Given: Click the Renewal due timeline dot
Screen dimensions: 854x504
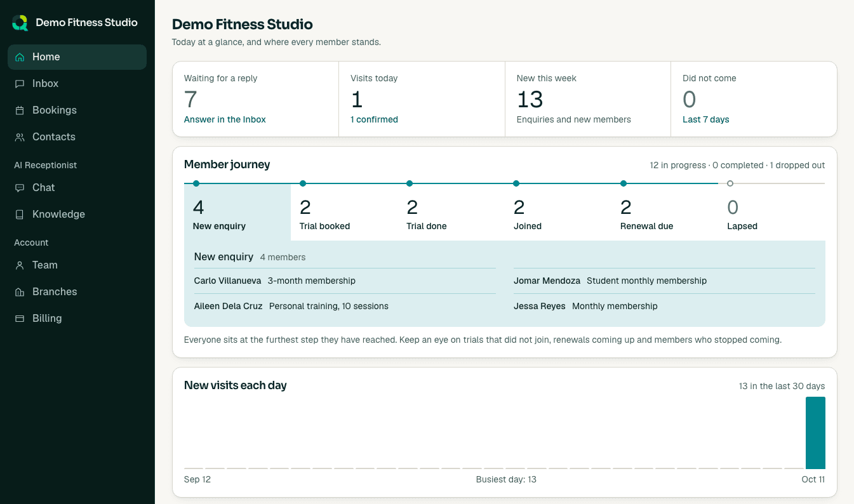Looking at the screenshot, I should (x=624, y=183).
